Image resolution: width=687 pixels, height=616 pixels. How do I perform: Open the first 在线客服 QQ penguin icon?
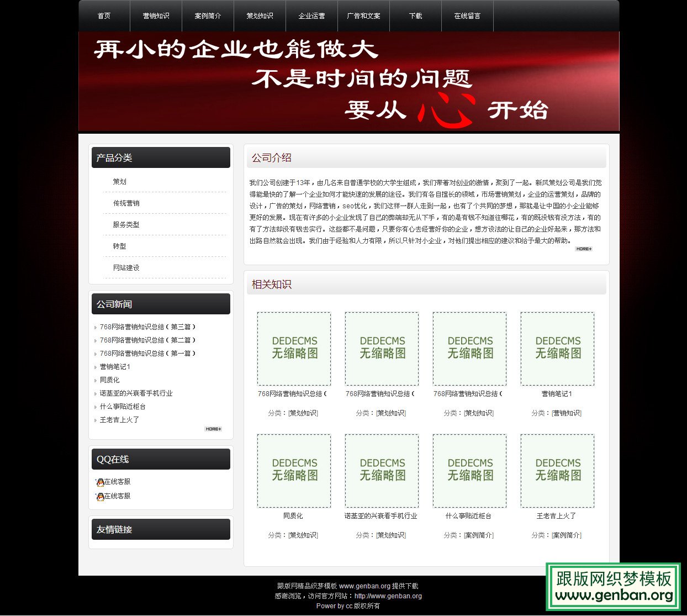[x=99, y=481]
